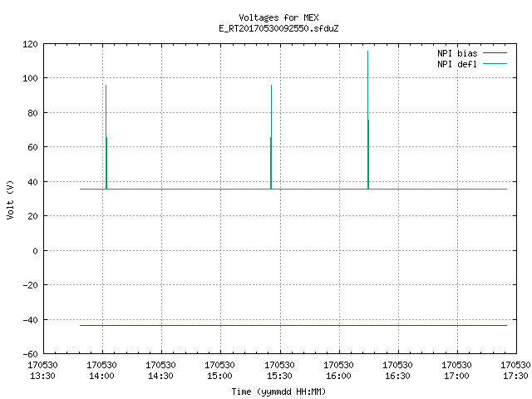532x399 pixels.
Task: Click the 'NPI defl' legend label
Action: click(457, 64)
